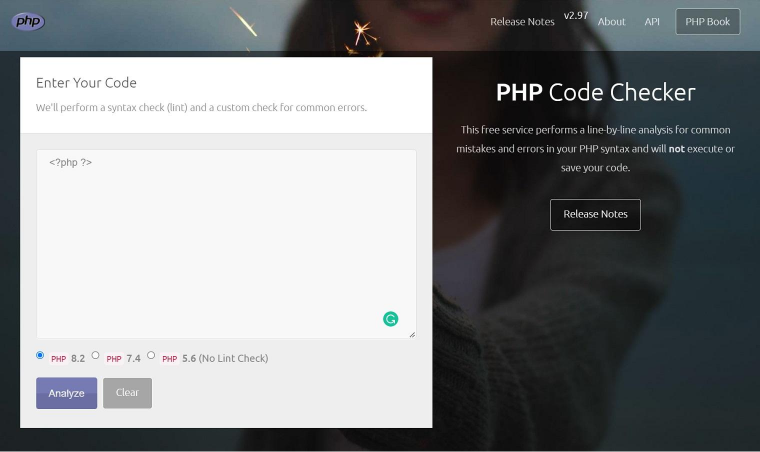760x452 pixels.
Task: Click the PHP badge beside 8.2
Action: [x=59, y=358]
